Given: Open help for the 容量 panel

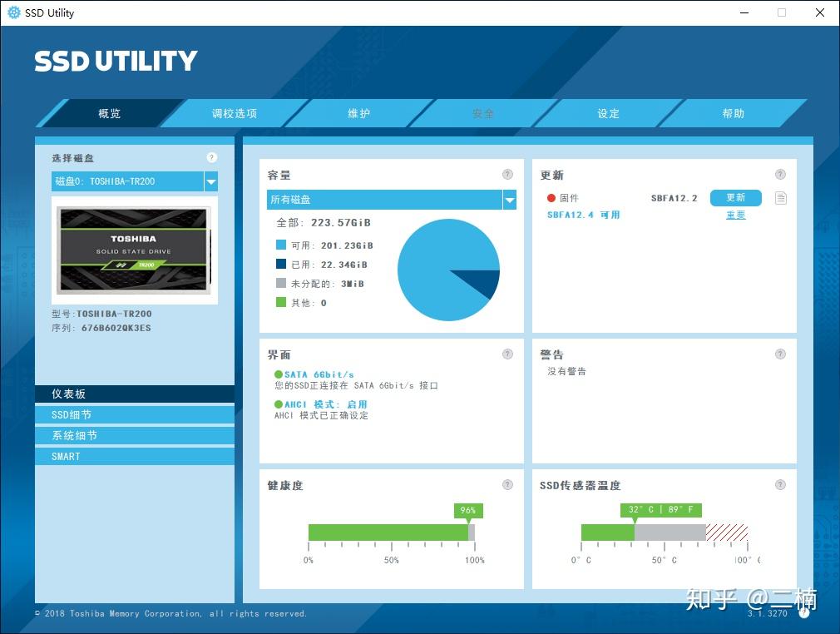Looking at the screenshot, I should point(507,175).
